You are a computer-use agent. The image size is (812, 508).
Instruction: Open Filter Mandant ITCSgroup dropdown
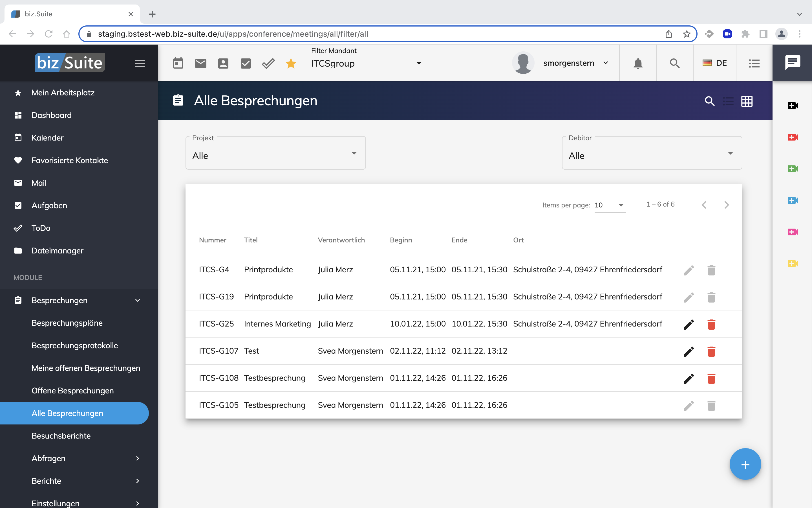coord(367,63)
